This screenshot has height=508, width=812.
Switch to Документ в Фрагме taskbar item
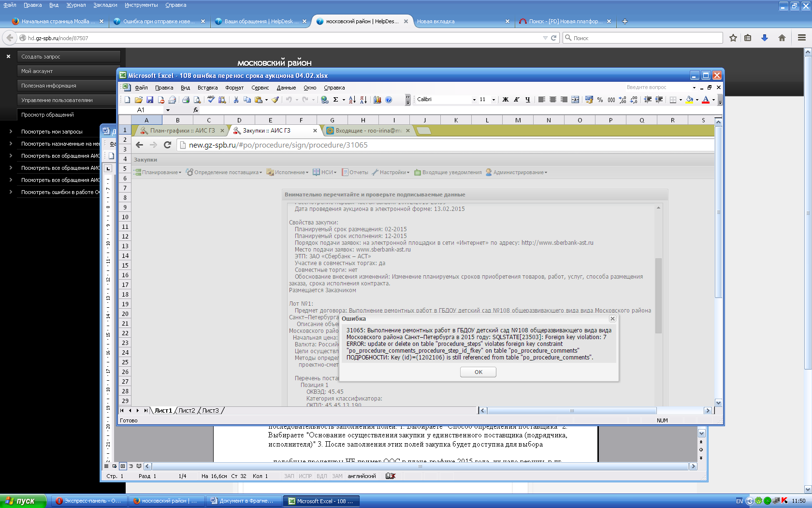pyautogui.click(x=244, y=501)
